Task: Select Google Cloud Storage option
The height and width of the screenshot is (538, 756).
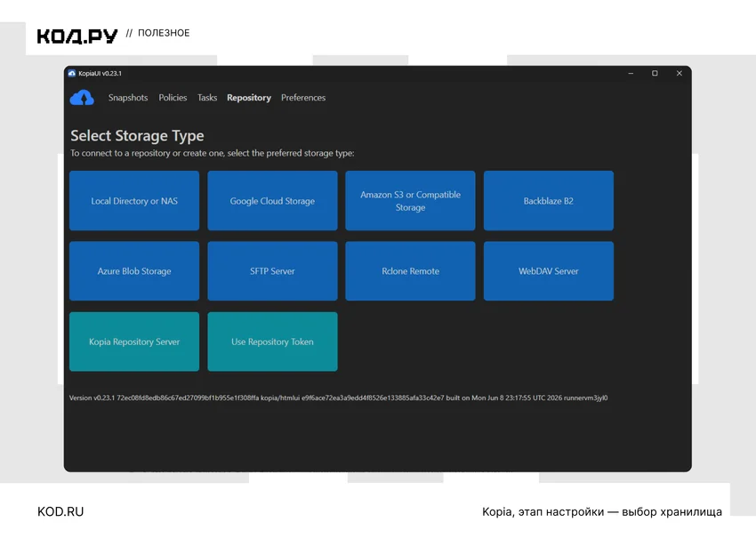Action: point(272,201)
